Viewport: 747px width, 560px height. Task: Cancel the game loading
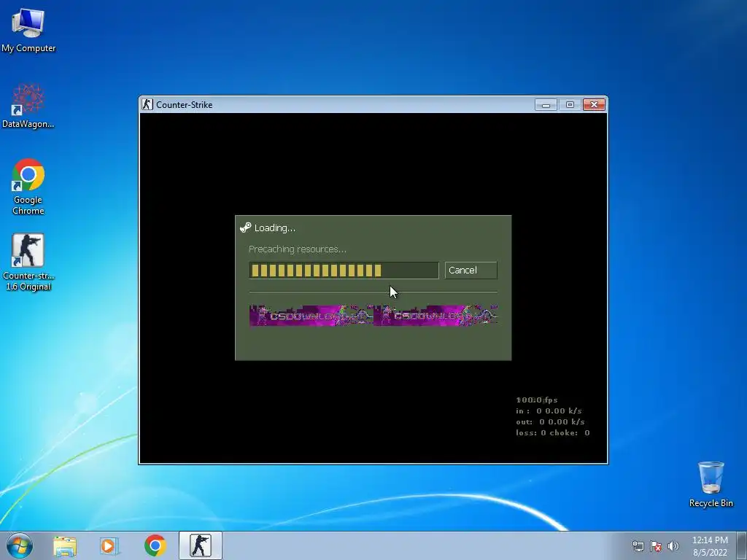point(471,270)
